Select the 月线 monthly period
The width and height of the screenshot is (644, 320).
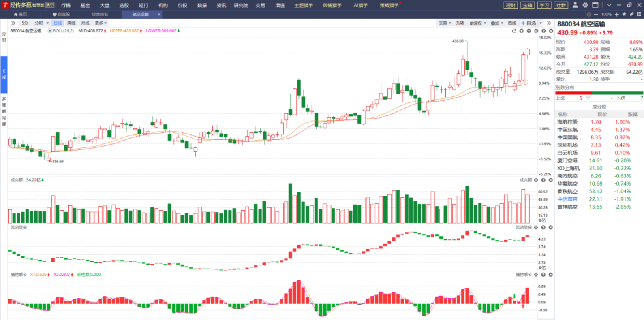pos(85,23)
